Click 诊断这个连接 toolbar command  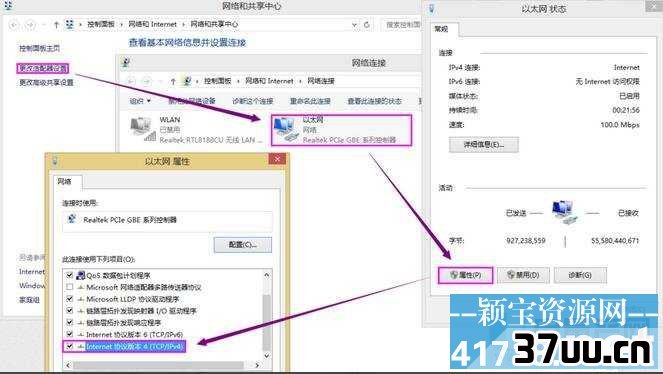tap(253, 101)
